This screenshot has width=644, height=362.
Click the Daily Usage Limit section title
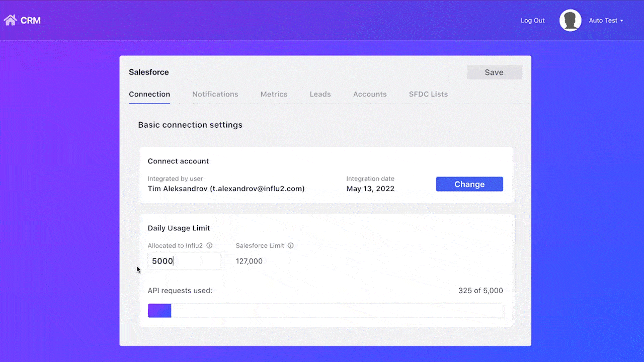tap(179, 228)
